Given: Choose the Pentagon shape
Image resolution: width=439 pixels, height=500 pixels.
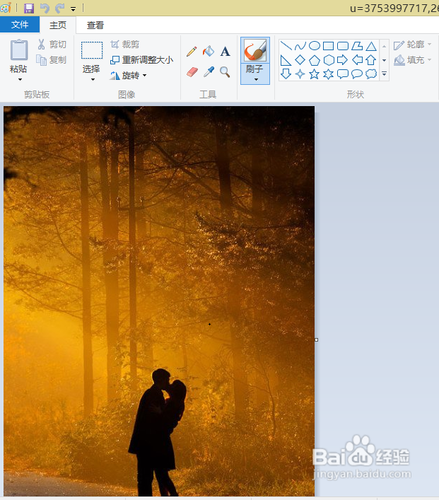Looking at the screenshot, I should click(314, 60).
